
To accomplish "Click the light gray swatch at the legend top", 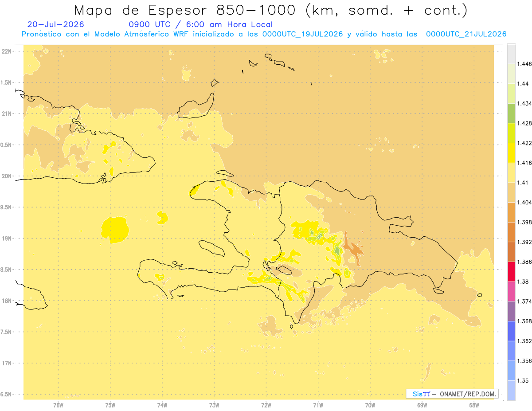I will point(511,54).
